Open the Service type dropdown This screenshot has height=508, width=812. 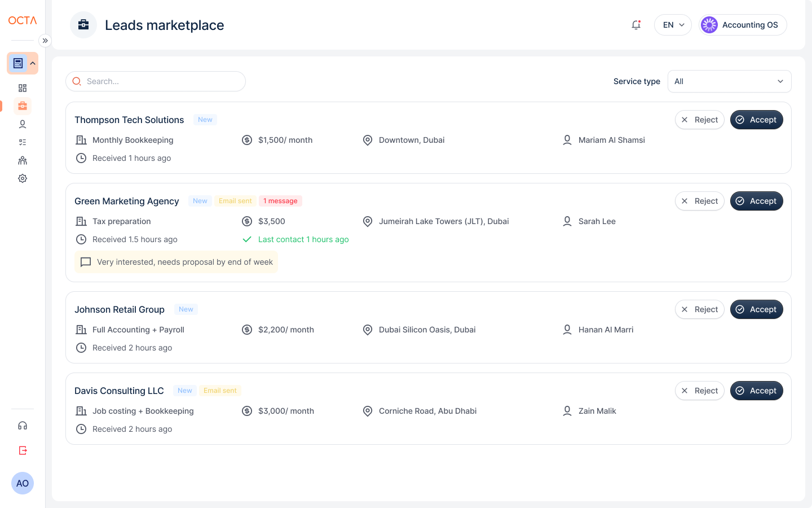730,81
